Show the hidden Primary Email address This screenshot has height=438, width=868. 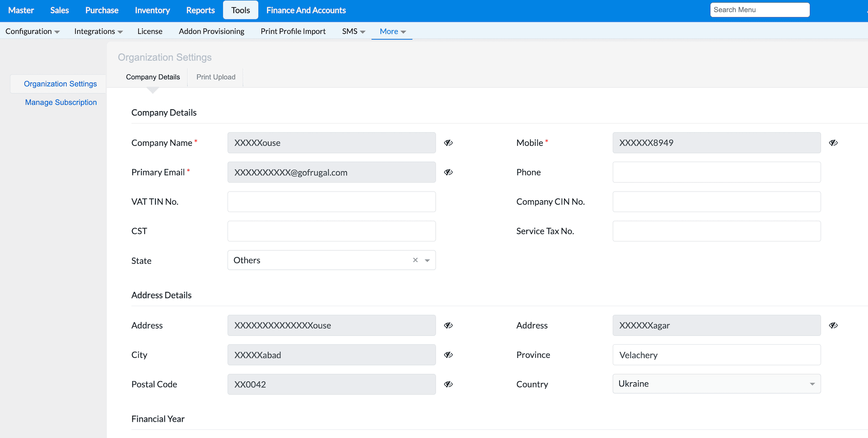coord(448,172)
